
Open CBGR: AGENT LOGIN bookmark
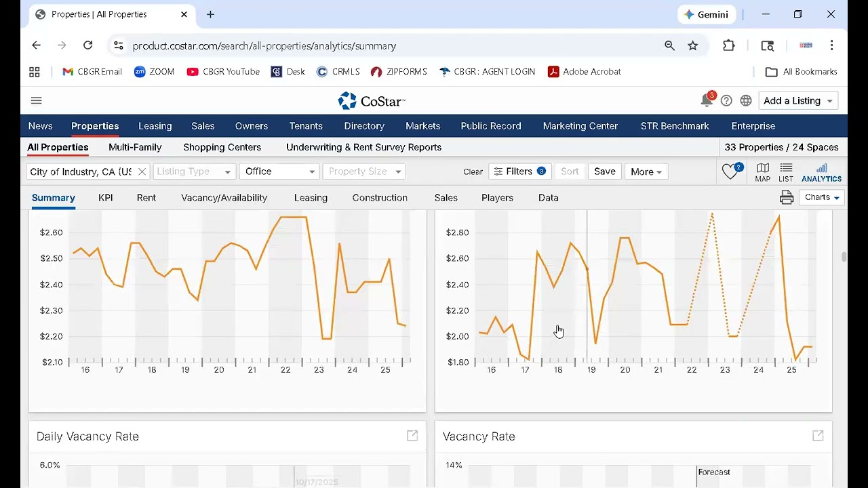(487, 72)
